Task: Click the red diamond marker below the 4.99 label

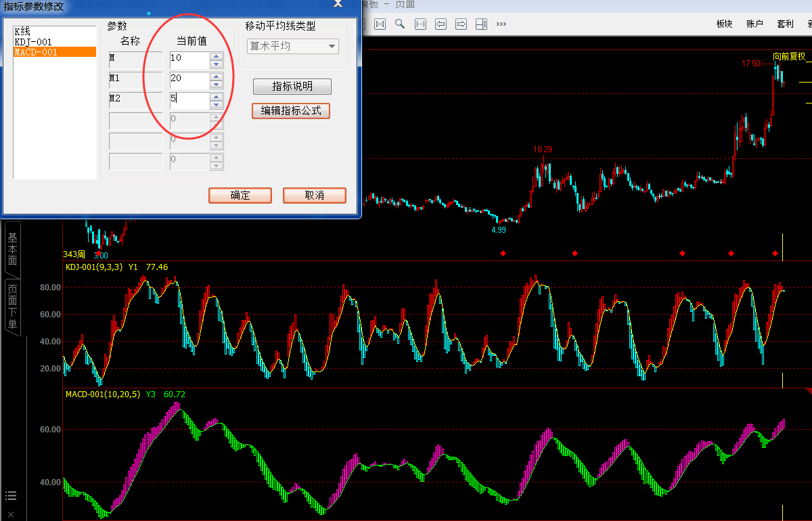Action: (503, 253)
